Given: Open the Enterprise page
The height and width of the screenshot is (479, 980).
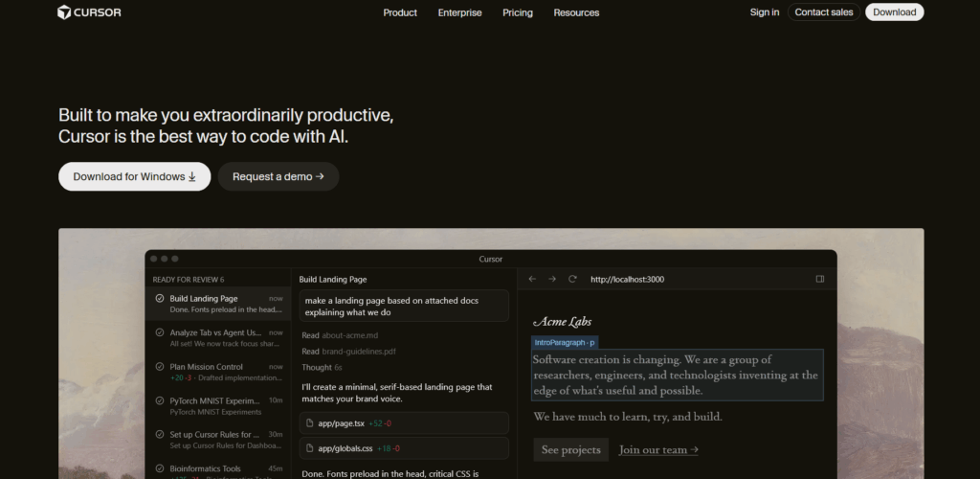Looking at the screenshot, I should (x=459, y=12).
